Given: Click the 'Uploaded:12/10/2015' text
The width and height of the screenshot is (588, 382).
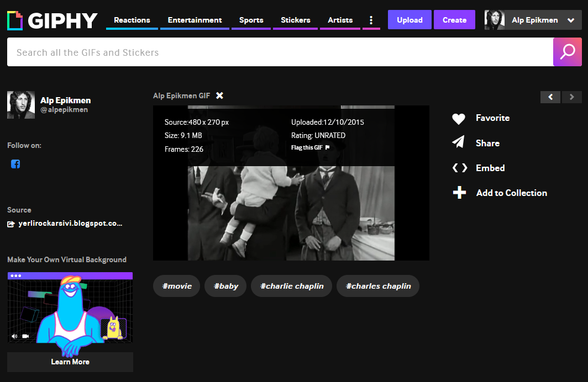Looking at the screenshot, I should point(327,122).
